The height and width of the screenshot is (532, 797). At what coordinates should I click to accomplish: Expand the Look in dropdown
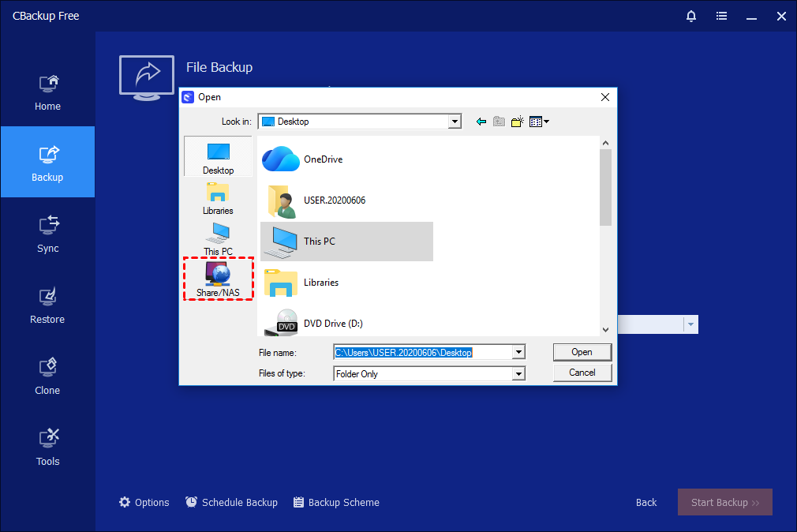point(455,122)
